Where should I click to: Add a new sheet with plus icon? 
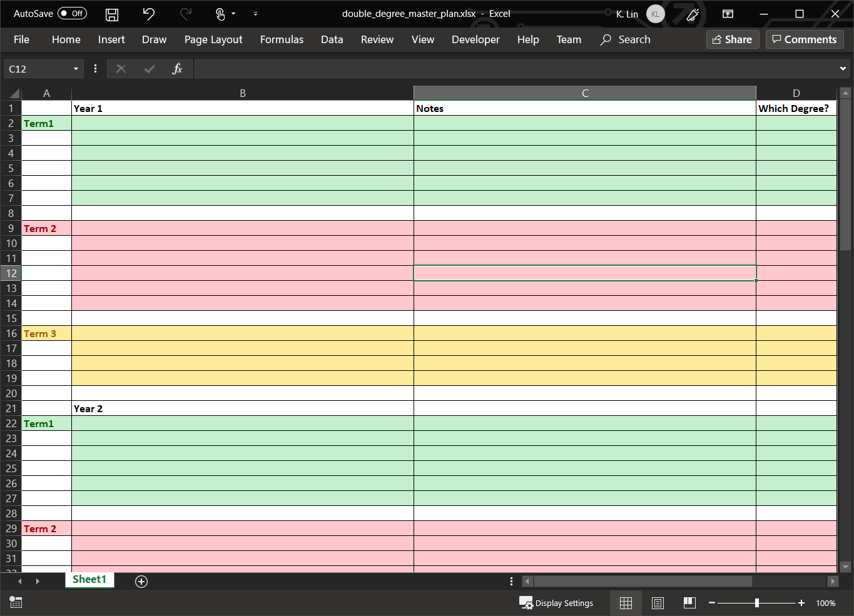(x=141, y=582)
